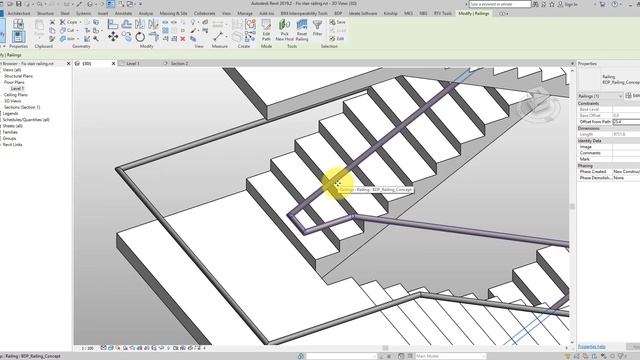Select the Measure between two references tool
The width and height of the screenshot is (640, 360).
pos(218,37)
